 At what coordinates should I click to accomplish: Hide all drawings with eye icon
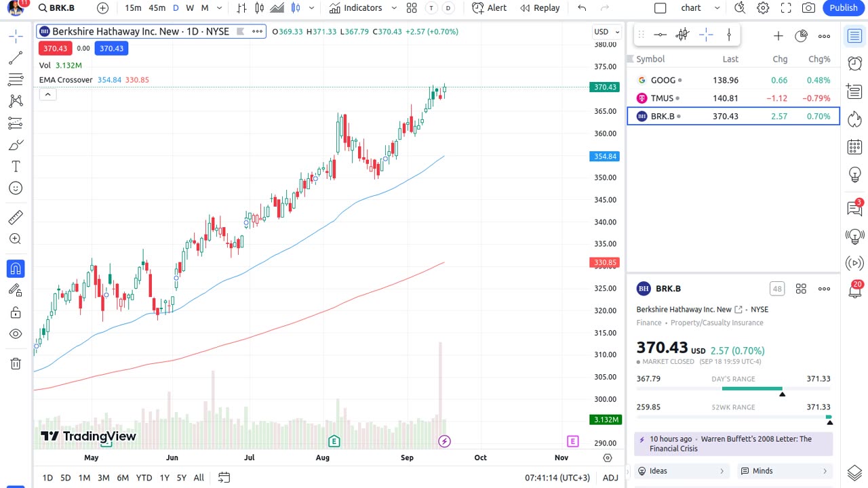point(16,334)
